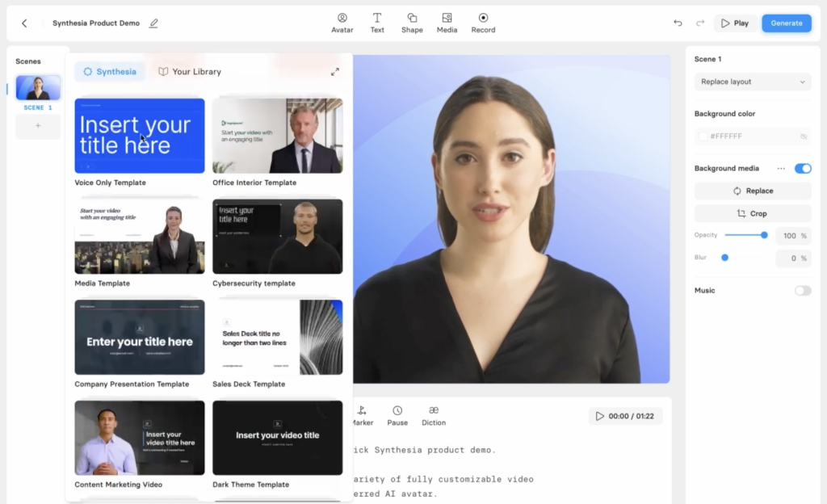Choose the Media Template
The image size is (827, 504).
[x=139, y=236]
